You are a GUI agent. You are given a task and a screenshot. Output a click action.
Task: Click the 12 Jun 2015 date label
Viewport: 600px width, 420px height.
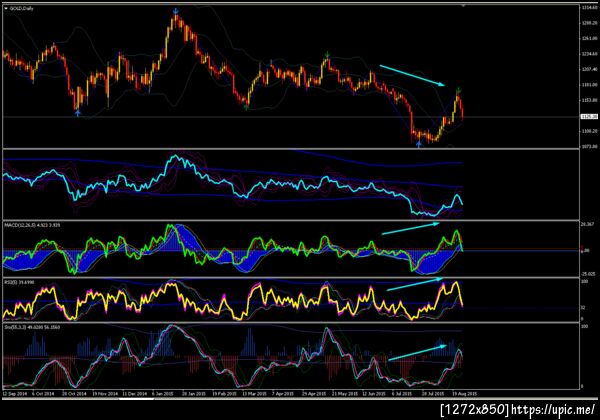click(374, 393)
